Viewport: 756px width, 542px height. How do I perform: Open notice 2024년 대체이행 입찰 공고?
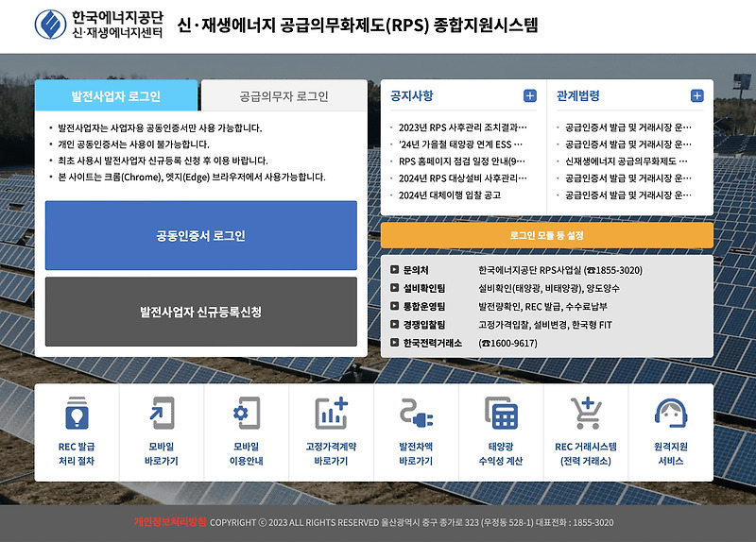pos(450,195)
